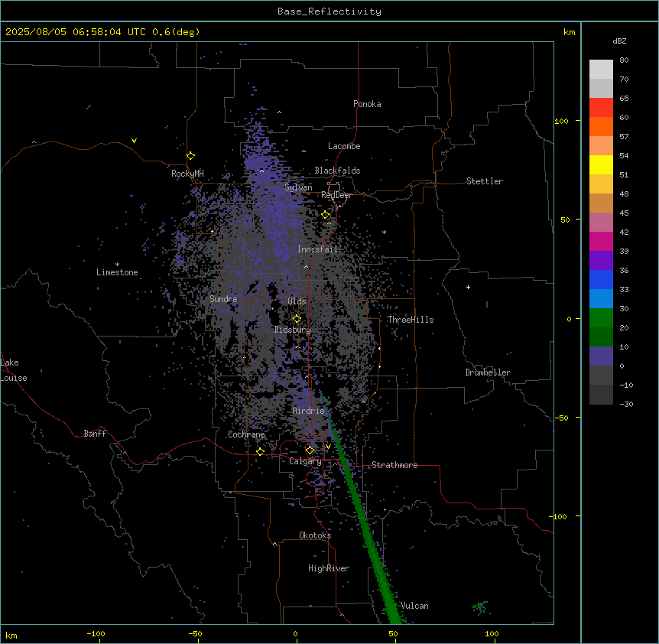The height and width of the screenshot is (644, 659).
Task: Click the -100 tick on bottom axis
Action: point(96,633)
